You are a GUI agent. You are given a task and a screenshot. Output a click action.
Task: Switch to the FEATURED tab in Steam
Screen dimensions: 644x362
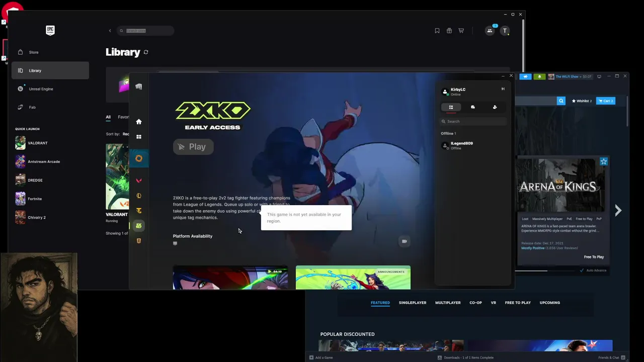point(380,303)
